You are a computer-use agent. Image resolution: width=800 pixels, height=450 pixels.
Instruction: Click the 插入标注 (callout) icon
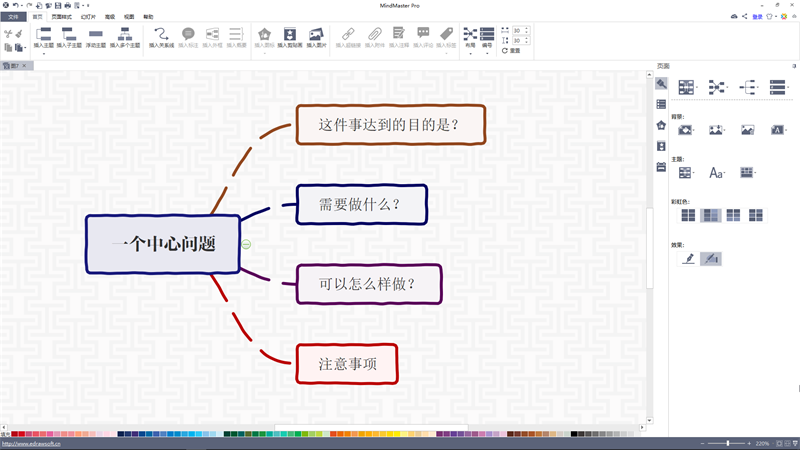click(188, 34)
